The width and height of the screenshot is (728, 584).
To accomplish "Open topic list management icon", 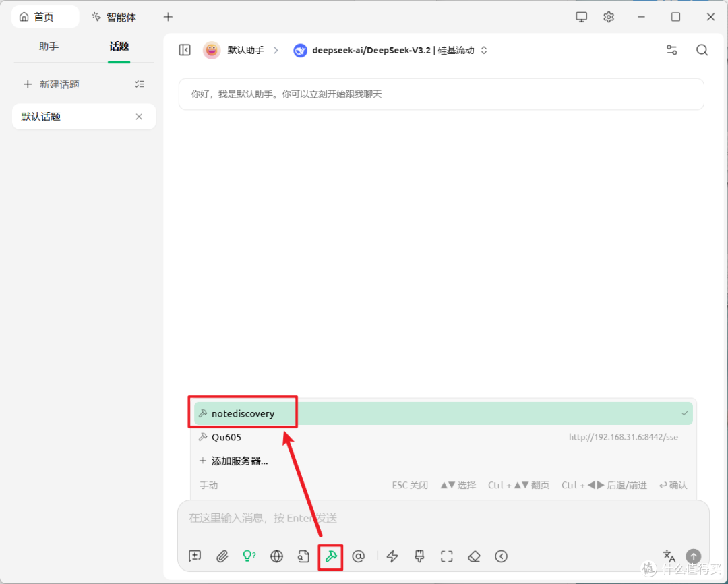I will 140,84.
